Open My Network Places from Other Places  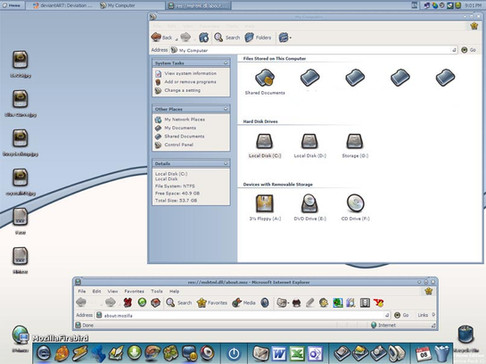pyautogui.click(x=184, y=119)
